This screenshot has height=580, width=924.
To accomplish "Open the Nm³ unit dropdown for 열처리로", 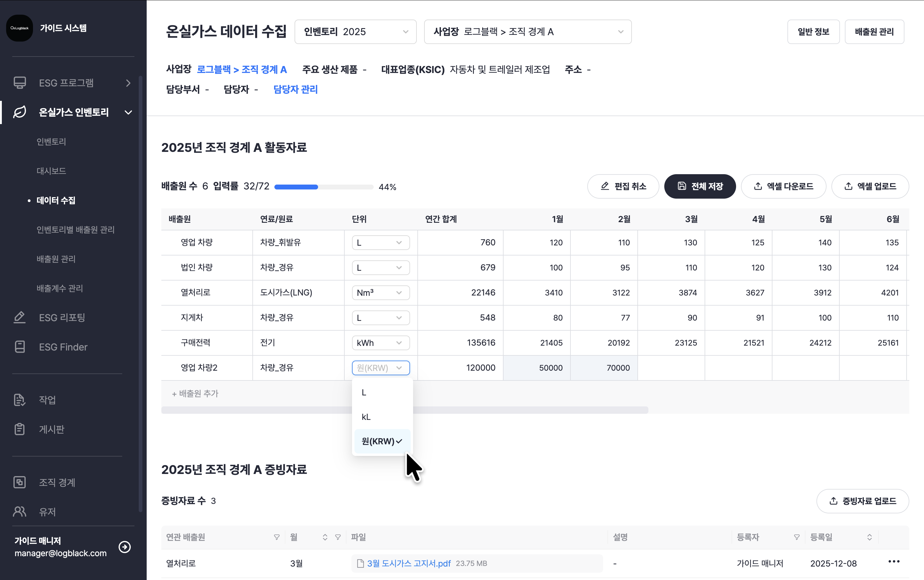I will [380, 293].
